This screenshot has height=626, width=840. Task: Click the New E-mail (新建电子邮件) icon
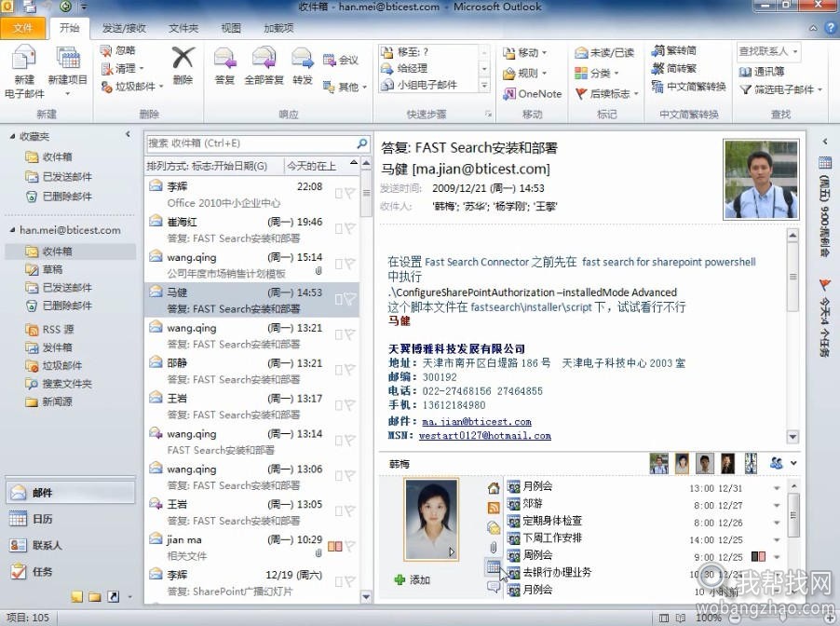click(24, 58)
